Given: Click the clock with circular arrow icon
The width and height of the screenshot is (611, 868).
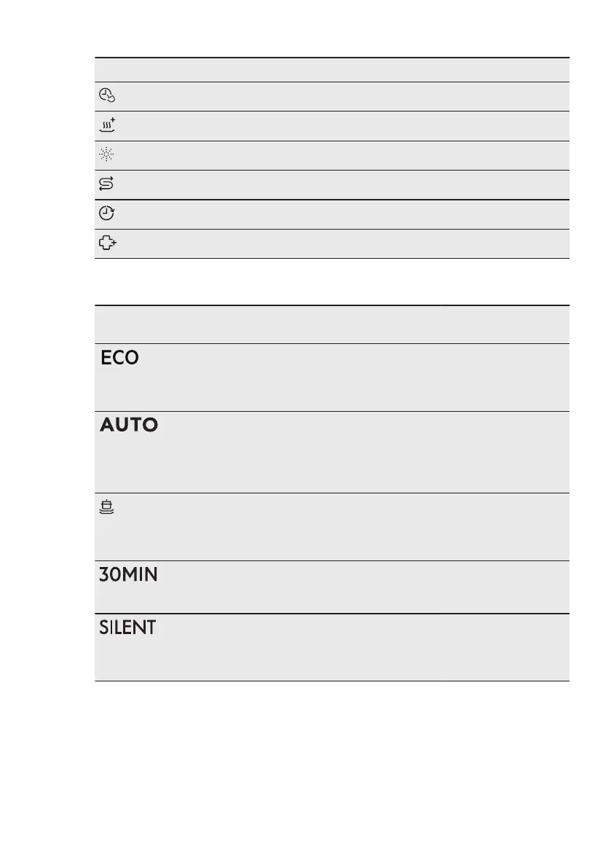Looking at the screenshot, I should (106, 214).
